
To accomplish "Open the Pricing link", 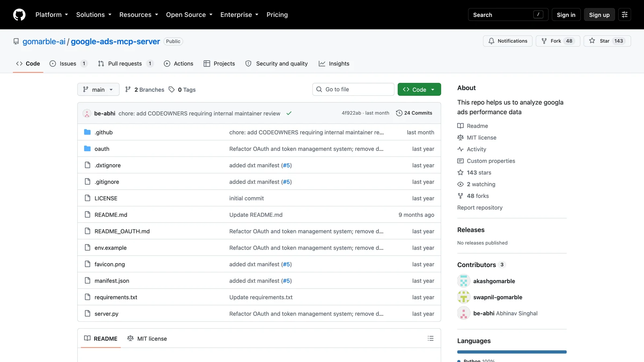I will point(277,15).
